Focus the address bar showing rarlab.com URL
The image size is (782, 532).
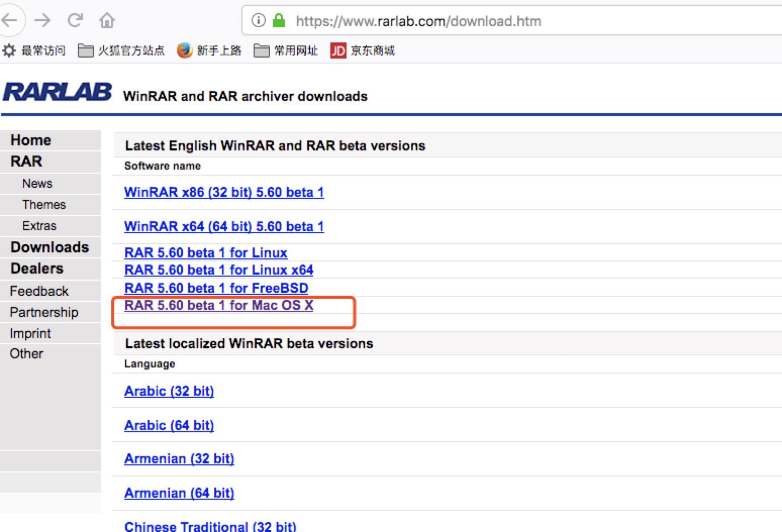(x=512, y=21)
